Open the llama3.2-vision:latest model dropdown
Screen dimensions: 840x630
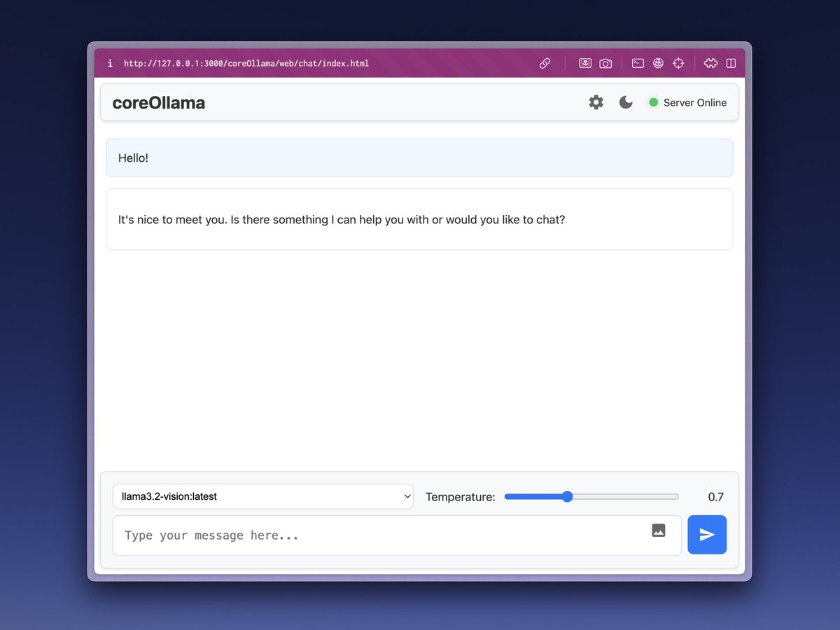point(263,496)
